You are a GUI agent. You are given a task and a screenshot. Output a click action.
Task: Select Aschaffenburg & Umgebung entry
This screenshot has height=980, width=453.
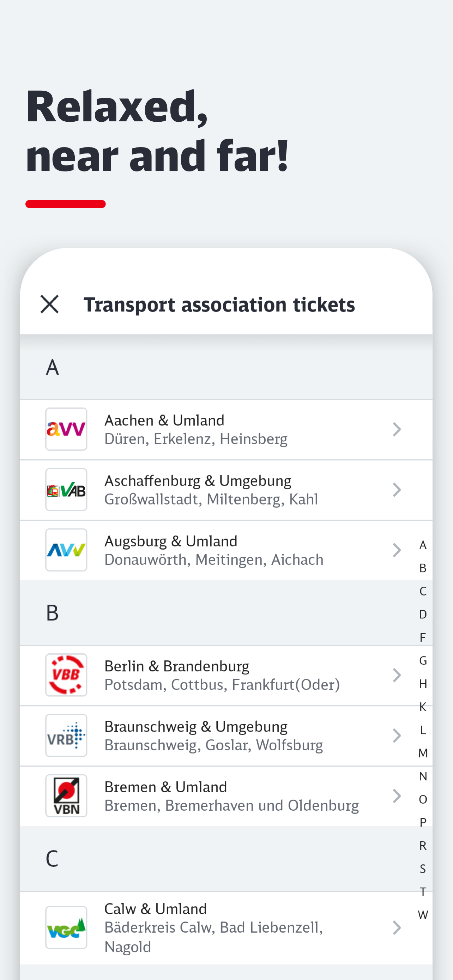(x=211, y=490)
